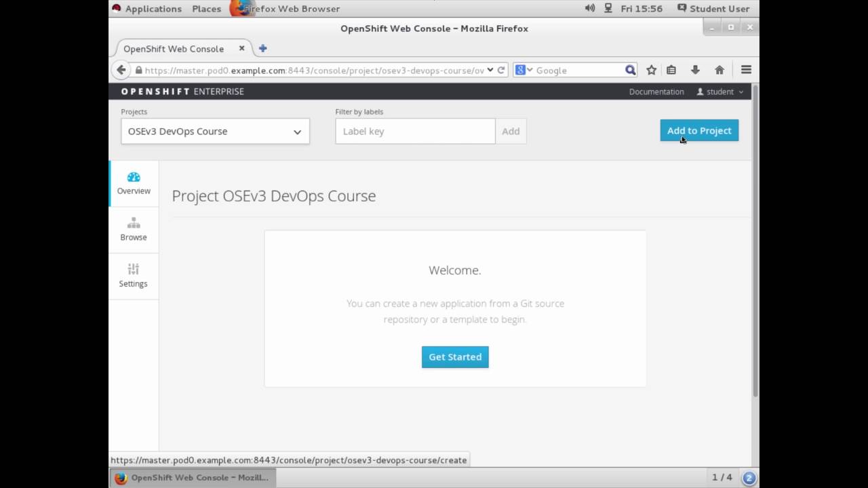Click the address bar URL
868x488 pixels.
[x=314, y=70]
